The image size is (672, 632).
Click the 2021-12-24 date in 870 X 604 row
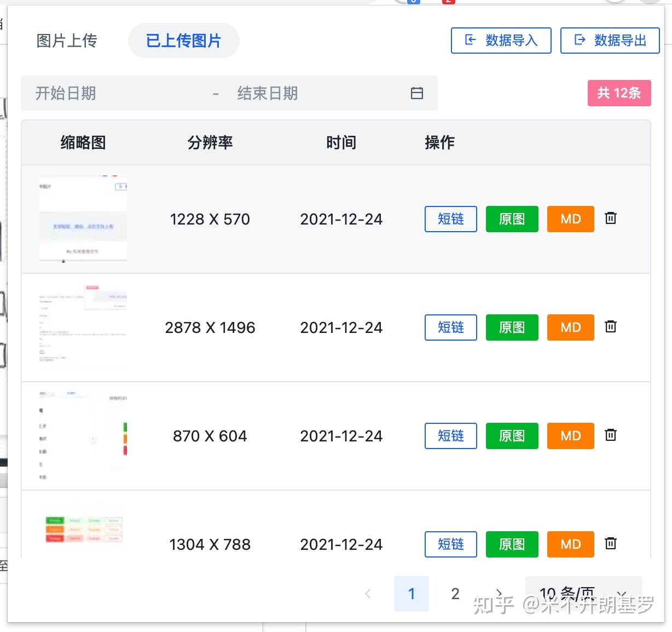point(341,436)
